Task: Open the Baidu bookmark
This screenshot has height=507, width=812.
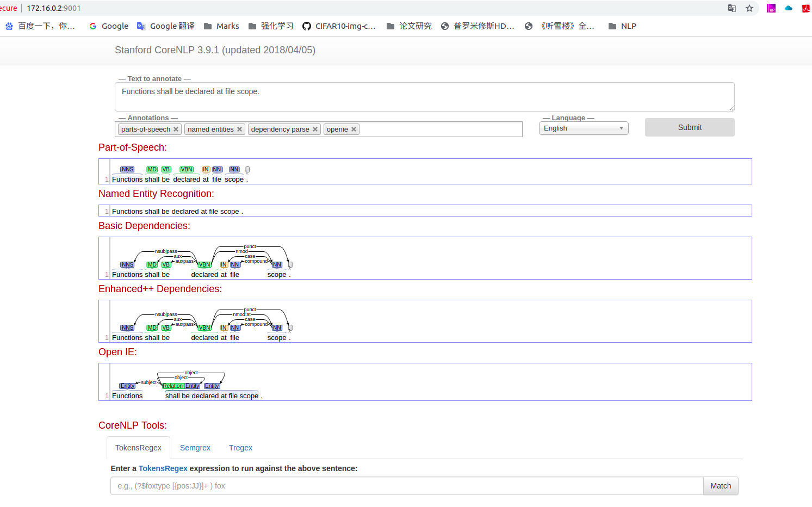Action: coord(40,26)
